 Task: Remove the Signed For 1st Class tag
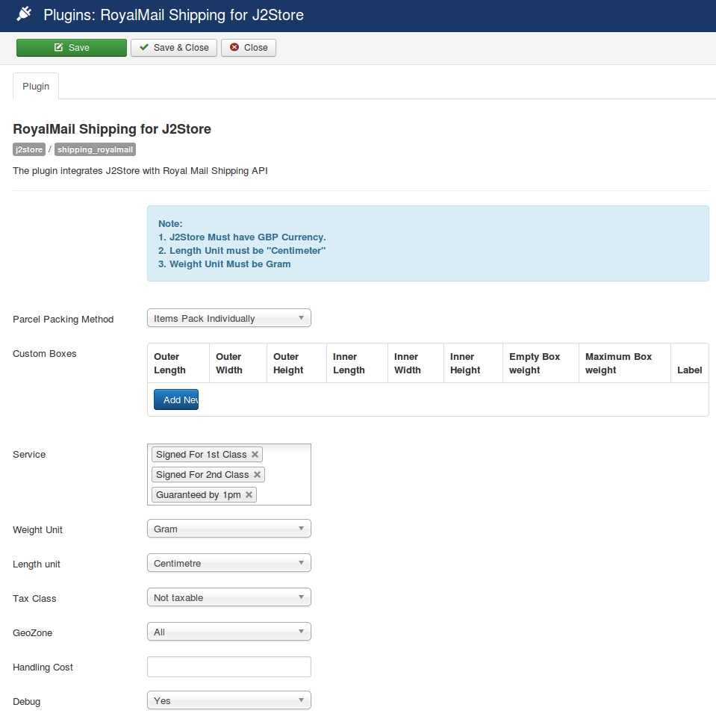coord(255,455)
